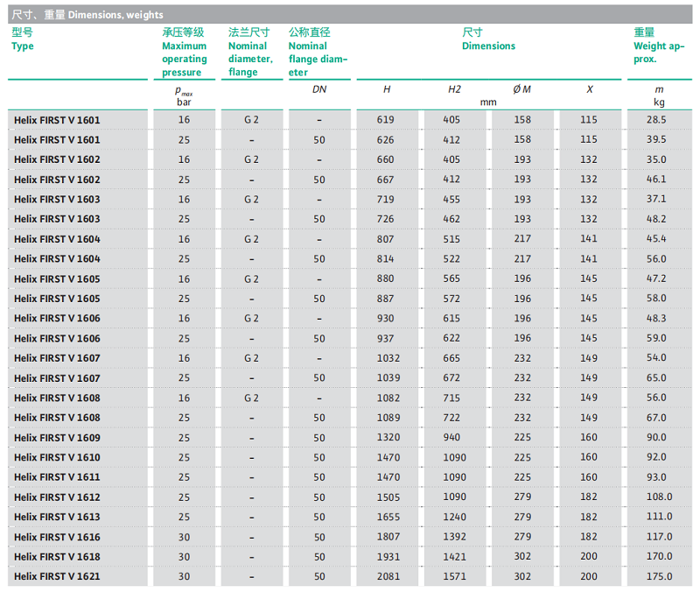
Task: Click H value '619'
Action: [x=385, y=120]
